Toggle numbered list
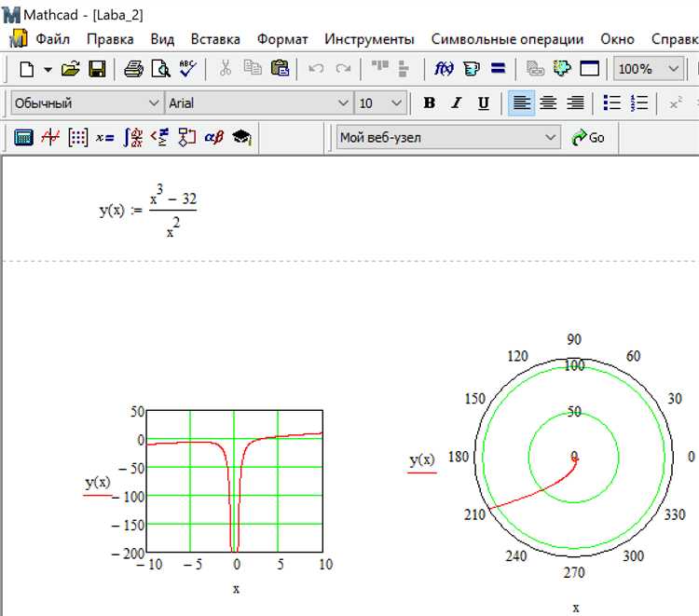699x616 pixels. [639, 103]
